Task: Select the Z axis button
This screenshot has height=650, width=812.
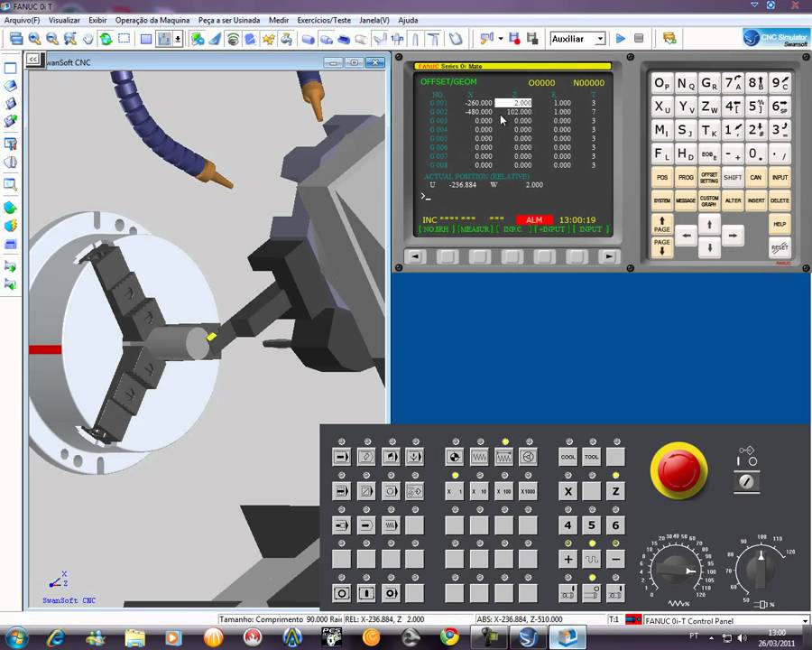Action: tap(615, 491)
